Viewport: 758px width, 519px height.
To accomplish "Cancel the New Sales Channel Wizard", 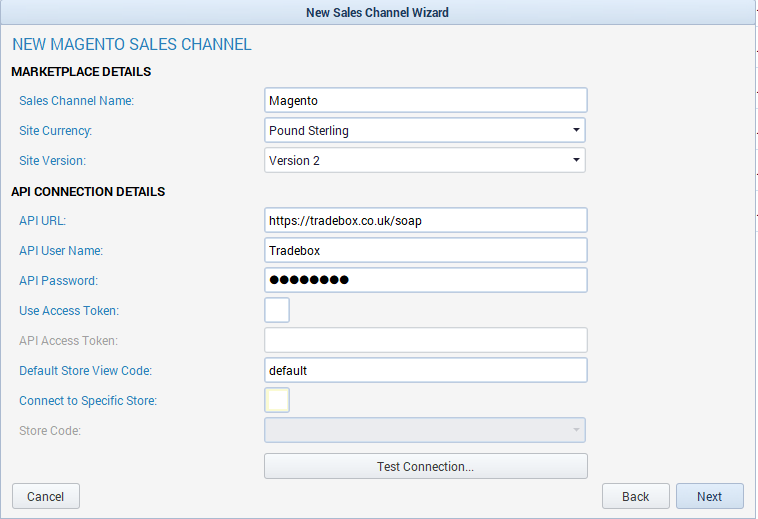I will click(46, 496).
